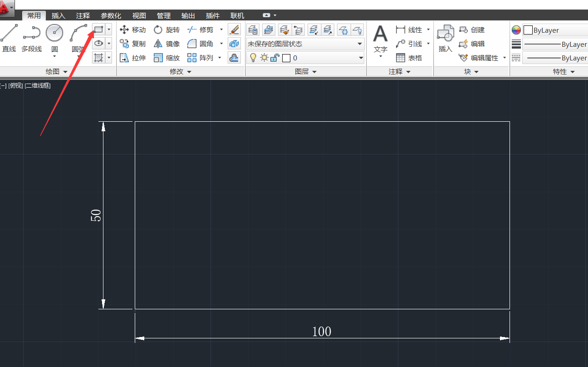Click the Offset tool icon

click(x=234, y=58)
